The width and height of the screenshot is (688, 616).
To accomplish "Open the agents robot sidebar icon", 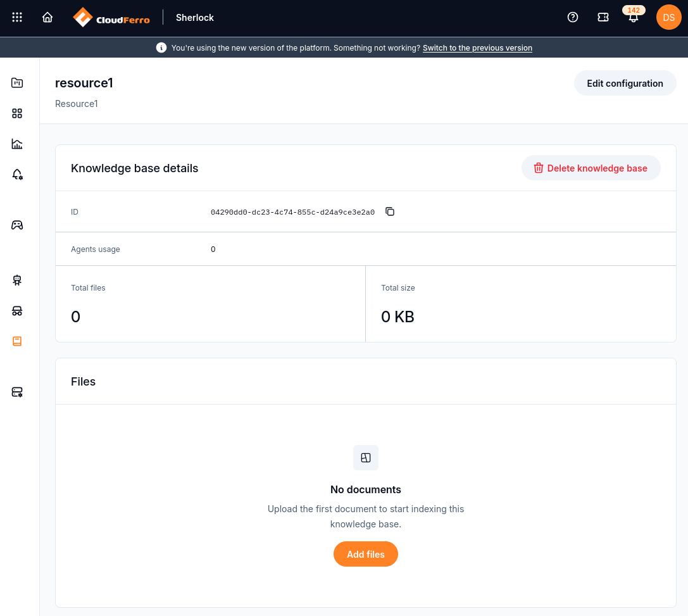I will (x=17, y=280).
